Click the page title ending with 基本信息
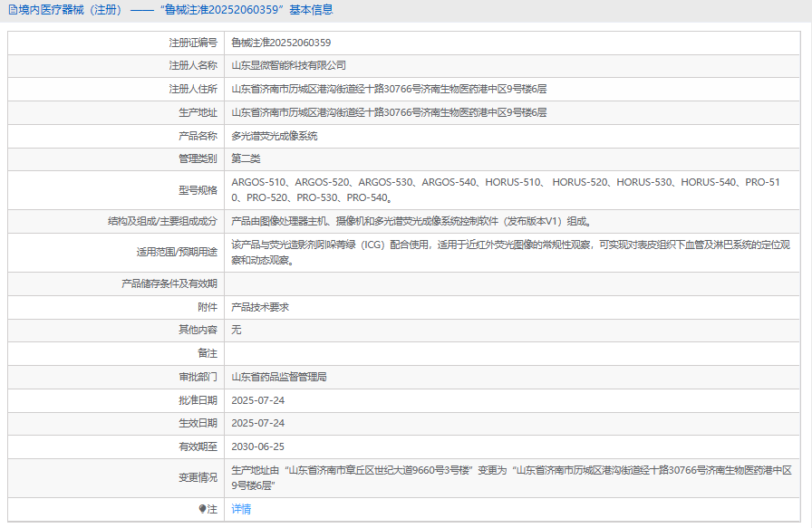Image resolution: width=812 pixels, height=528 pixels. click(x=170, y=10)
